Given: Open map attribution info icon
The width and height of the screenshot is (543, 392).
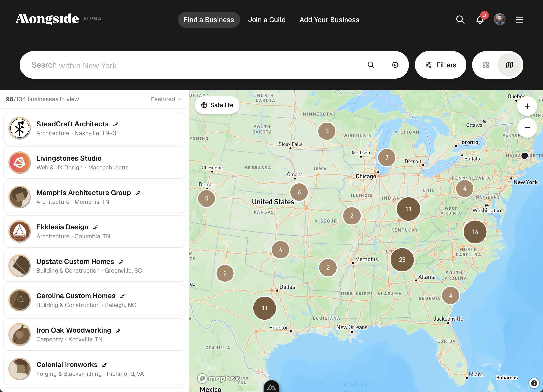Looking at the screenshot, I should [534, 383].
